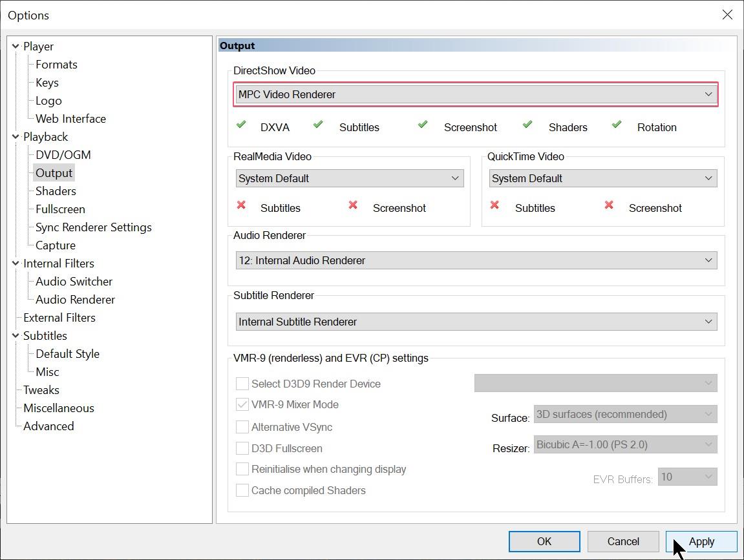The height and width of the screenshot is (560, 744).
Task: Open External Filters page
Action: (59, 318)
